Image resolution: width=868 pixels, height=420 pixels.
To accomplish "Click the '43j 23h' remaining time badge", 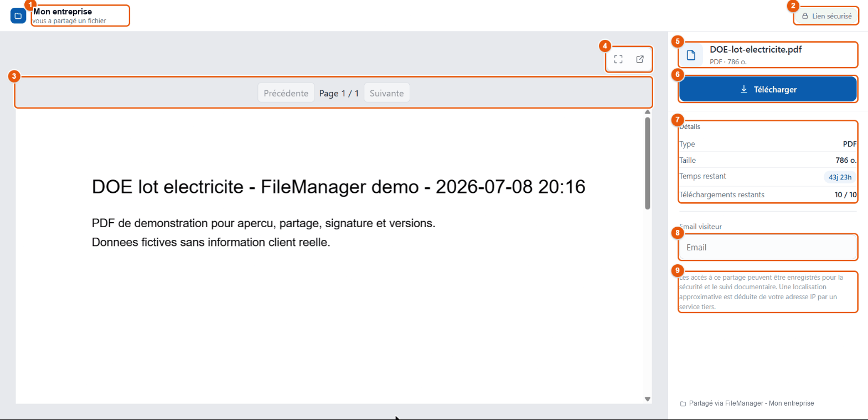I will [840, 177].
